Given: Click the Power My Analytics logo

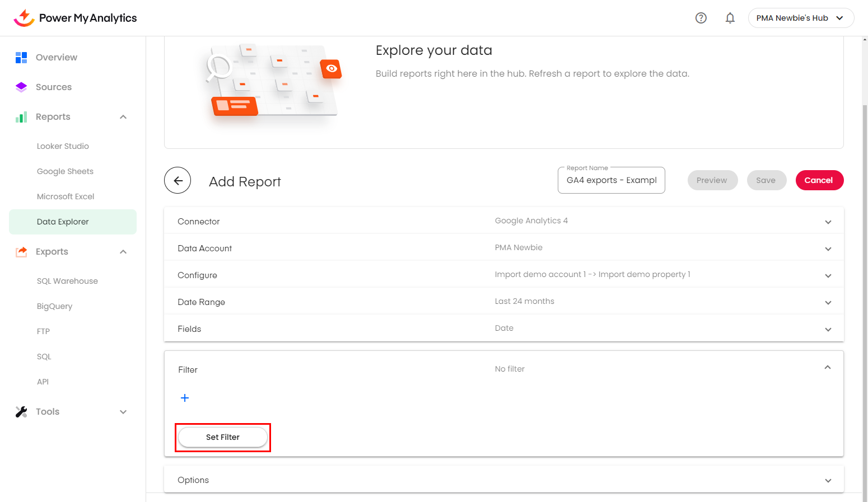Looking at the screenshot, I should tap(75, 18).
